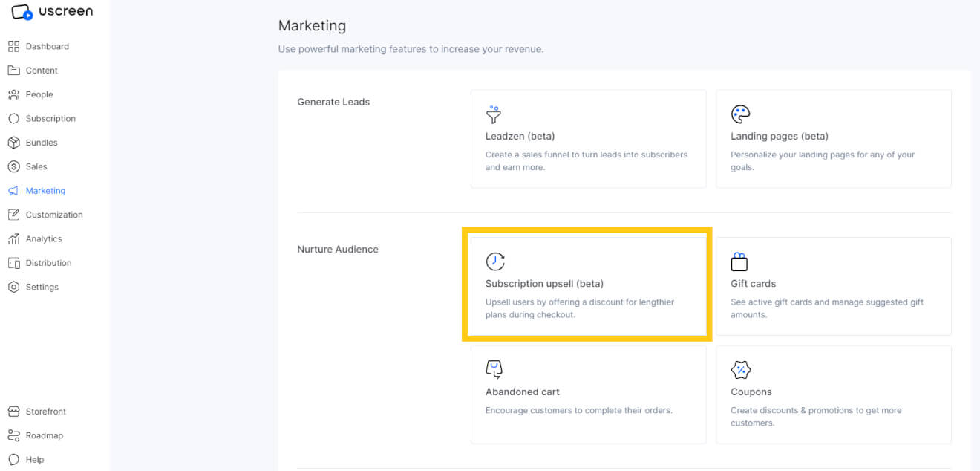Click the Analytics chart icon
Image resolution: width=980 pixels, height=471 pixels.
[x=13, y=238]
